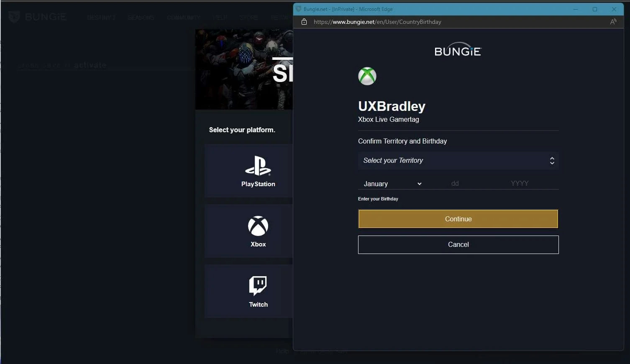Click the Bungie shield icon in popup title bar
Image resolution: width=630 pixels, height=364 pixels.
click(x=298, y=9)
